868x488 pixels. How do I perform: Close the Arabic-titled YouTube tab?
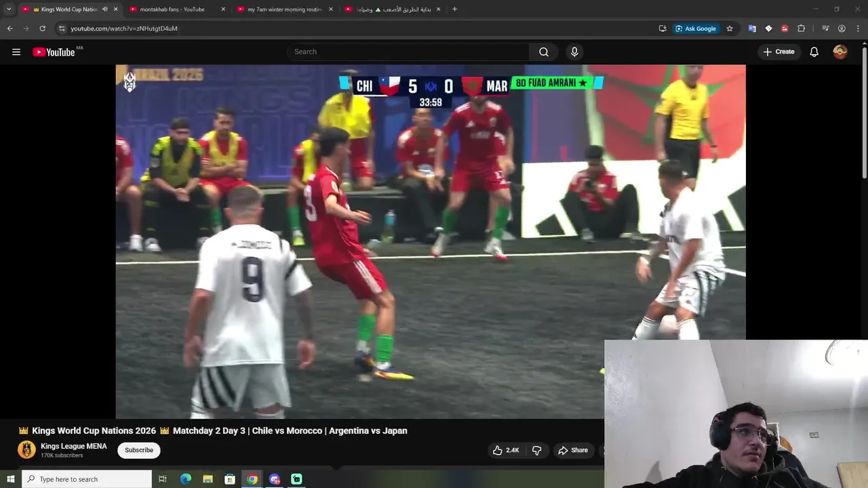tap(438, 9)
